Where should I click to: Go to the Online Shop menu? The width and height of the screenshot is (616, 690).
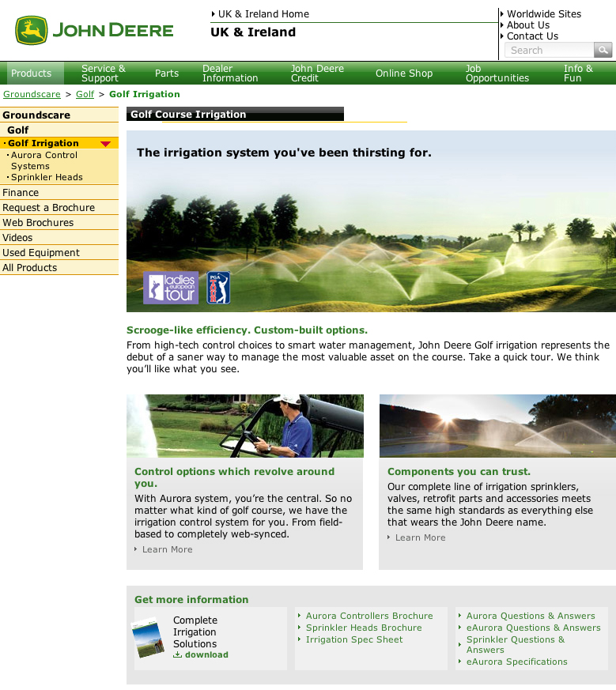(x=404, y=74)
